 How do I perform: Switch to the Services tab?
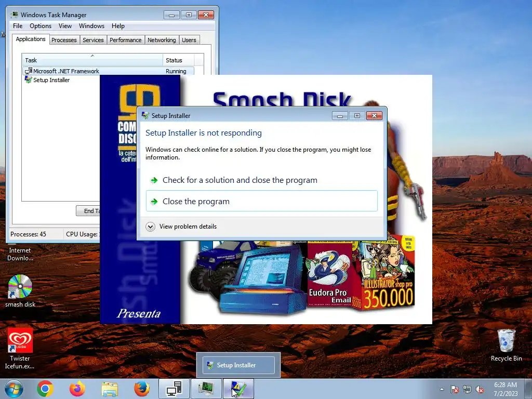tap(93, 40)
